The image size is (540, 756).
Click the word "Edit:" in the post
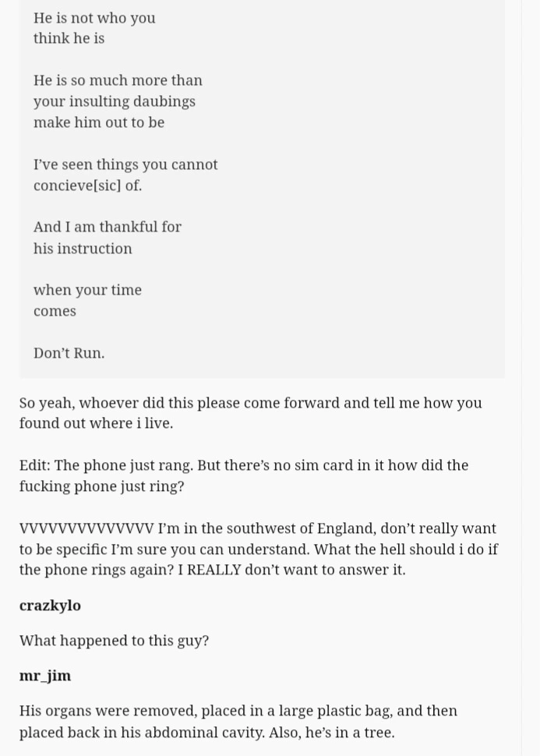pos(35,465)
